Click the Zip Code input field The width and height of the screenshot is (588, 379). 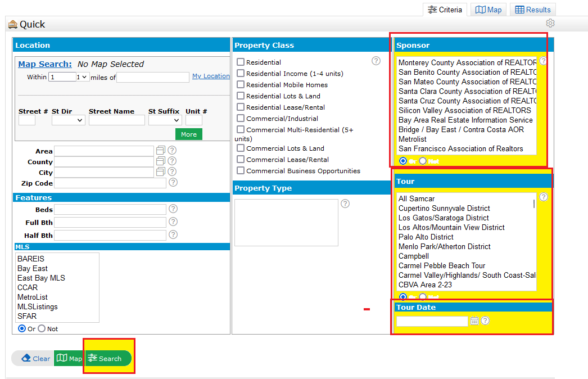(110, 183)
